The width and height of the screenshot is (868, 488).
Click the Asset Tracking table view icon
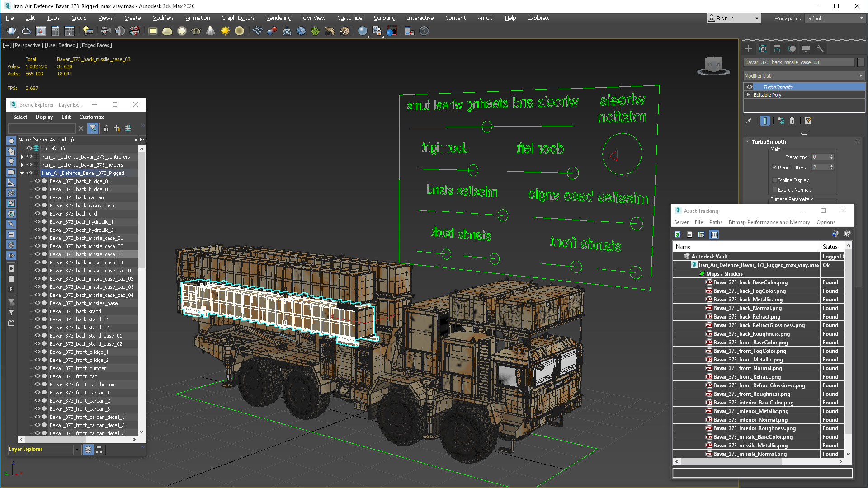tap(714, 235)
